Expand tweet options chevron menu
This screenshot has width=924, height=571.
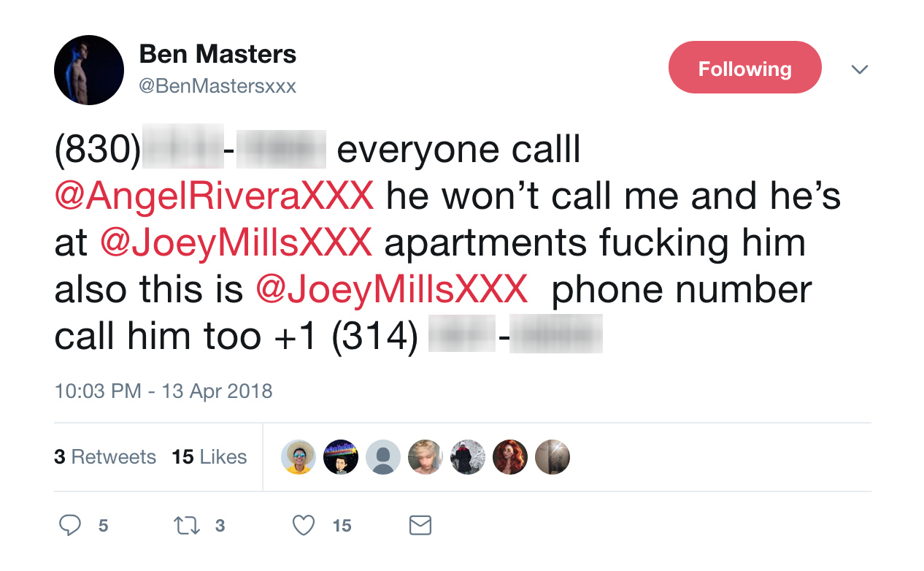(860, 69)
